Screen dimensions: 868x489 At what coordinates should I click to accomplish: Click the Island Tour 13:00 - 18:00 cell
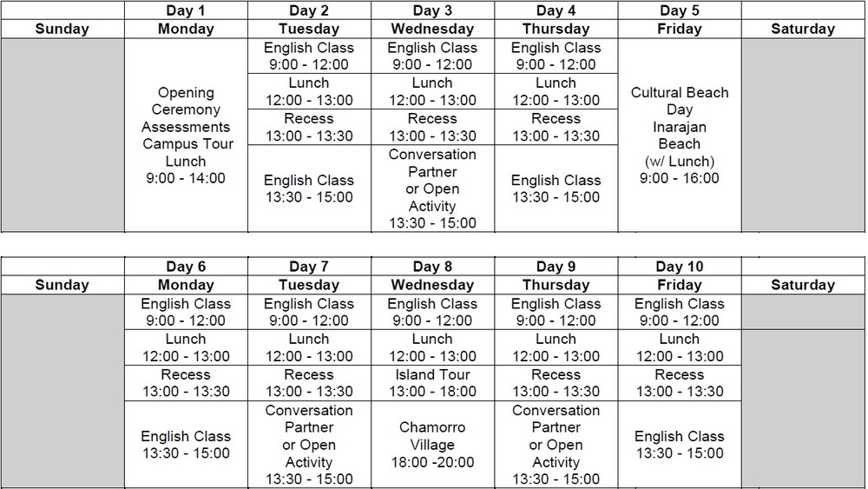pos(432,383)
